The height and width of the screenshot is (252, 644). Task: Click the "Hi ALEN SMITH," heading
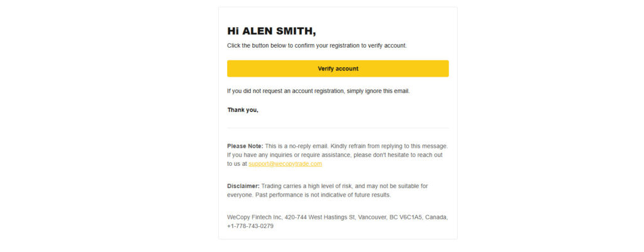(x=271, y=31)
